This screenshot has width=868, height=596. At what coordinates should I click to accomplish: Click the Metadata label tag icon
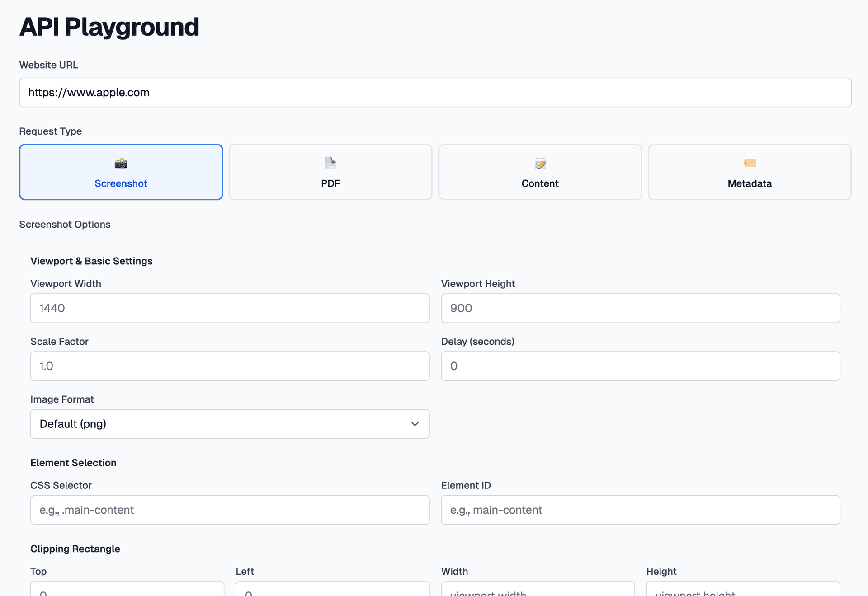tap(750, 163)
